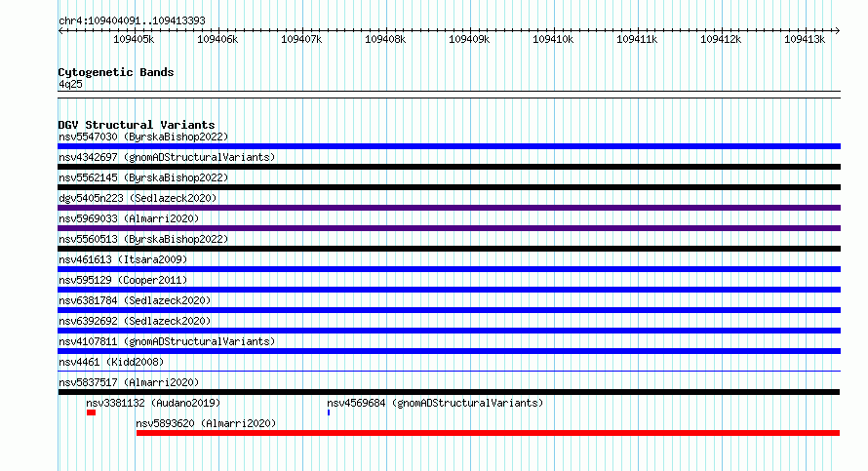Select the blue bar for nsv5547030
The height and width of the screenshot is (471, 868).
(x=449, y=146)
